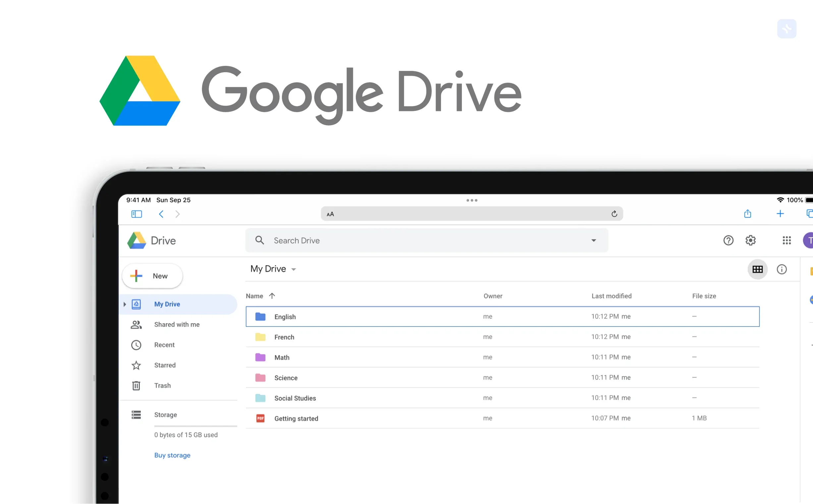Click the Search Drive input field
The width and height of the screenshot is (813, 504).
[426, 240]
